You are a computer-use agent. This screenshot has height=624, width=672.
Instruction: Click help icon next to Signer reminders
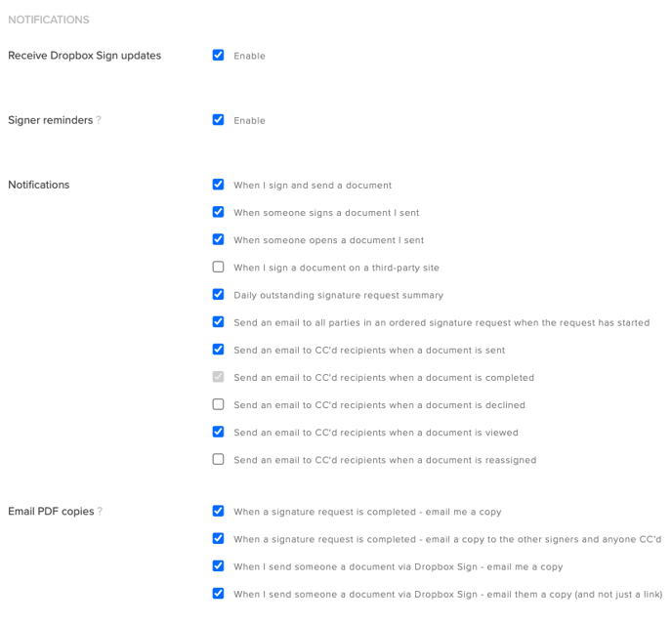[99, 120]
